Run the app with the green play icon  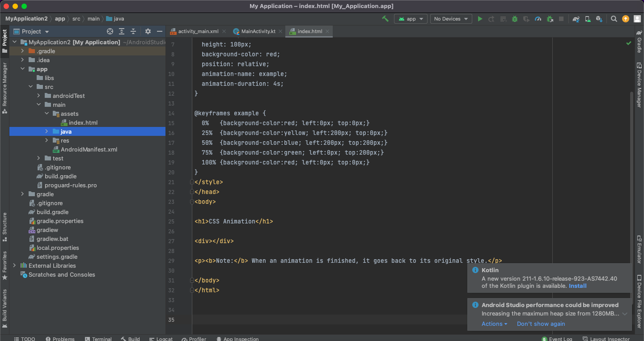480,19
